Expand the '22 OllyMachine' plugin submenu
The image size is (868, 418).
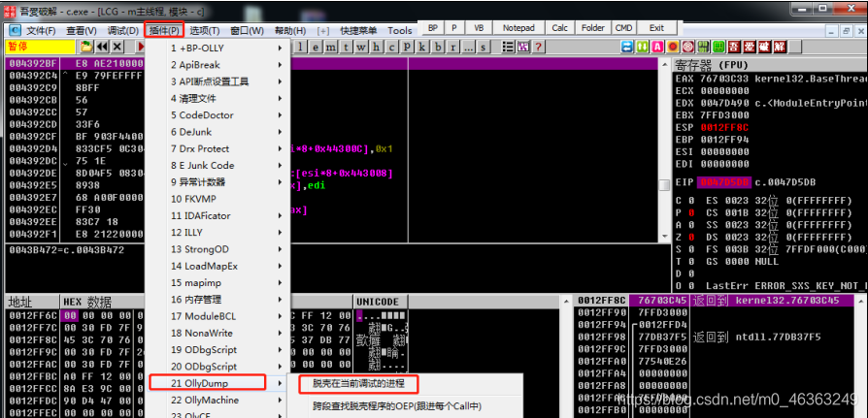[217, 400]
